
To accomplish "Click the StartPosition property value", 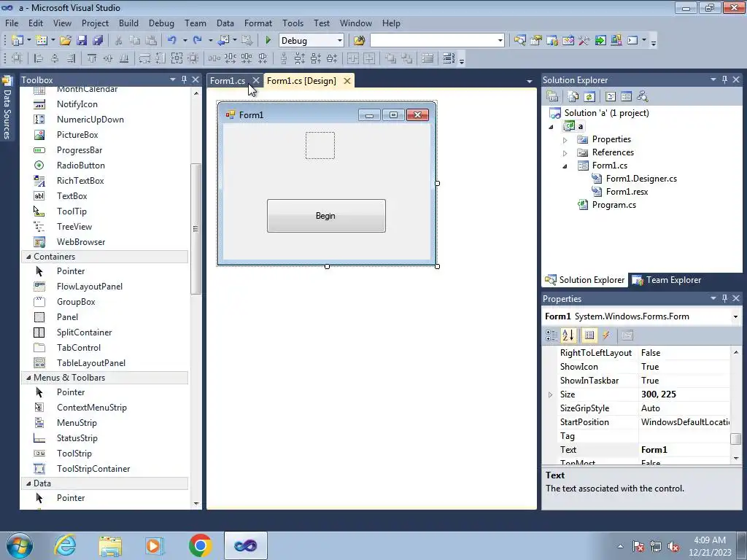I will click(684, 422).
